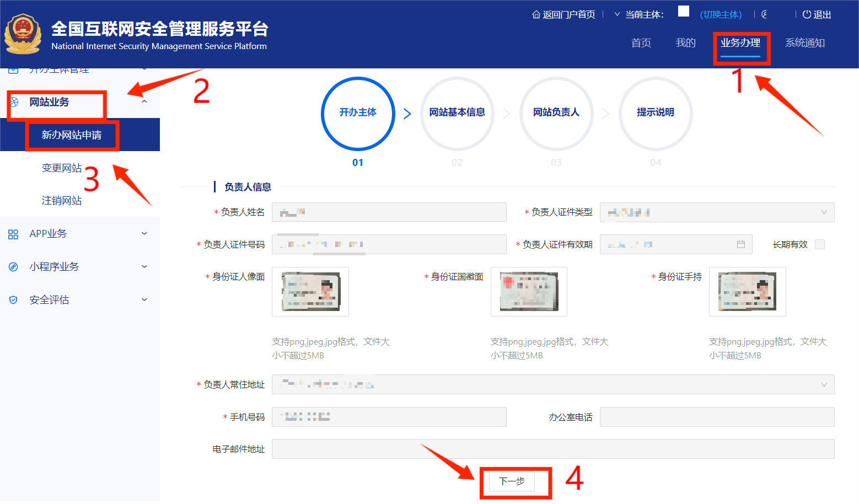This screenshot has height=504, width=859.
Task: Select 变更网站 in the sidebar menu
Action: (x=61, y=168)
